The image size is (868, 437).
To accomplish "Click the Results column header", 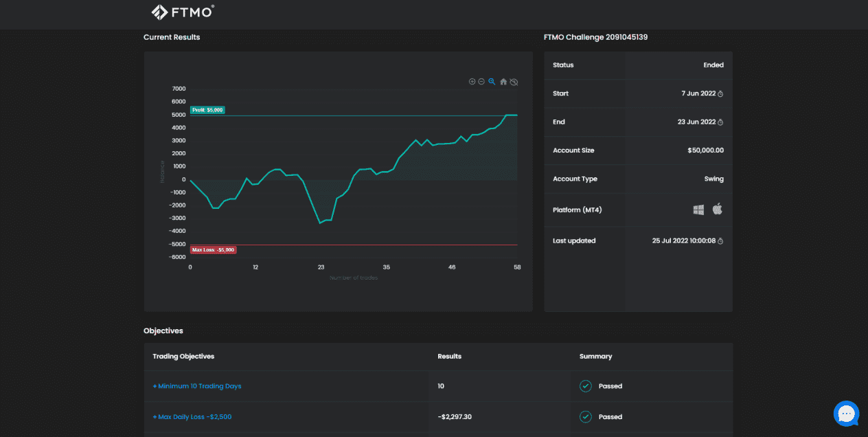I will 449,357.
